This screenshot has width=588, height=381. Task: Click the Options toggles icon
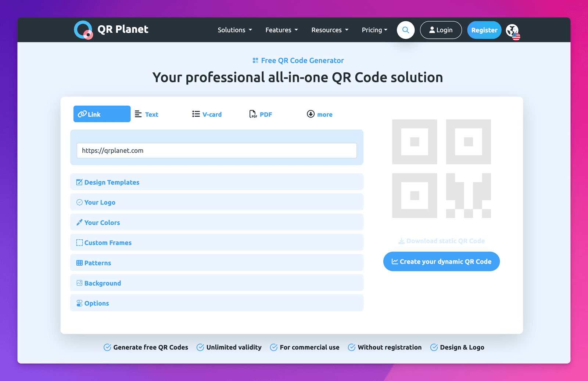[79, 303]
